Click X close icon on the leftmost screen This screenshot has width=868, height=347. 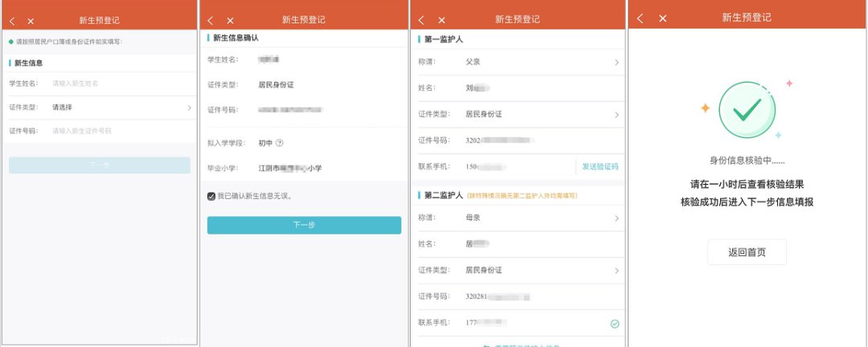tap(31, 20)
